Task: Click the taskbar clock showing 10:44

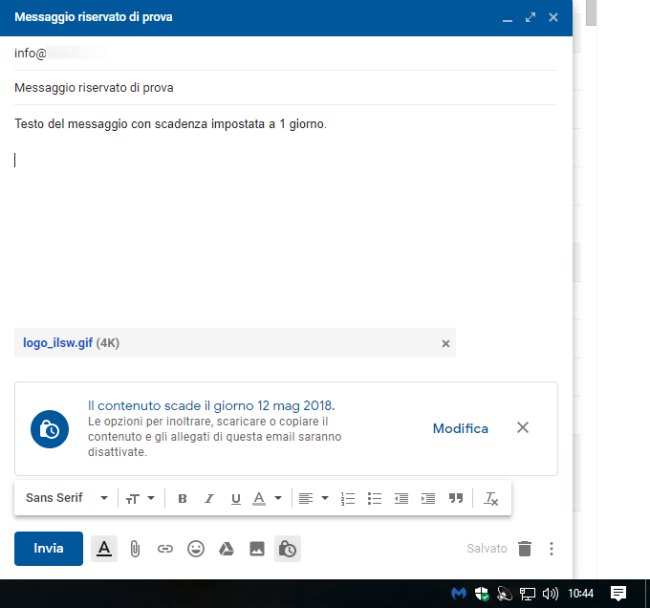Action: tap(581, 593)
